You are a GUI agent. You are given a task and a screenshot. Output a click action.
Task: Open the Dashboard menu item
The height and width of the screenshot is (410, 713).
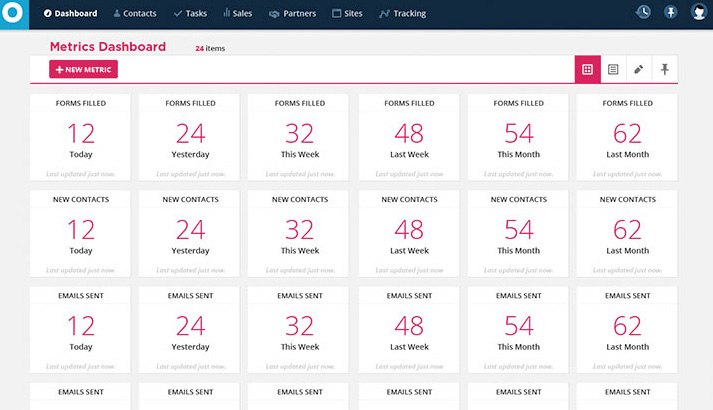tap(70, 14)
